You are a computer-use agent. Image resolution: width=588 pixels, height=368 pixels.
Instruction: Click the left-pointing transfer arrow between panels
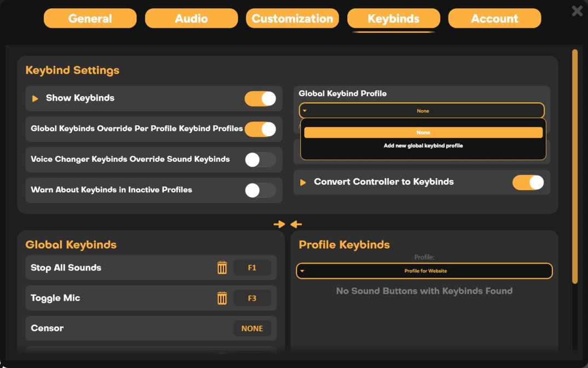click(296, 224)
